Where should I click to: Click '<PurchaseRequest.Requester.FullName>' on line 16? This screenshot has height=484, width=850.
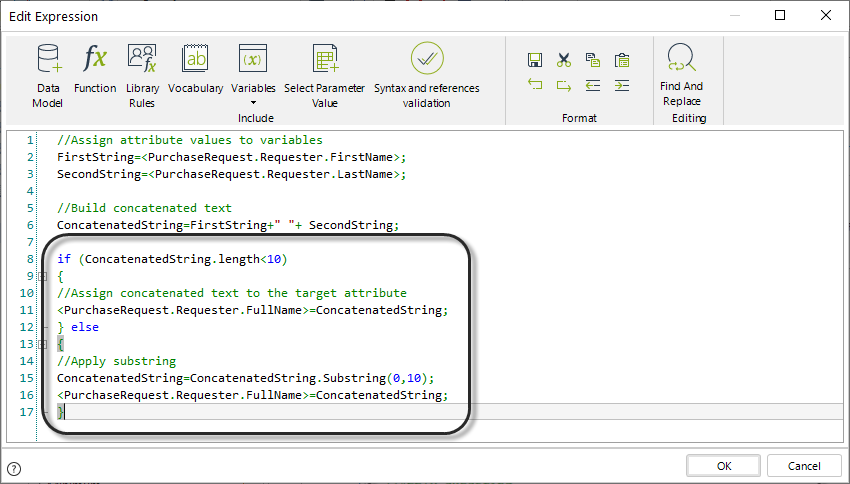[x=183, y=395]
